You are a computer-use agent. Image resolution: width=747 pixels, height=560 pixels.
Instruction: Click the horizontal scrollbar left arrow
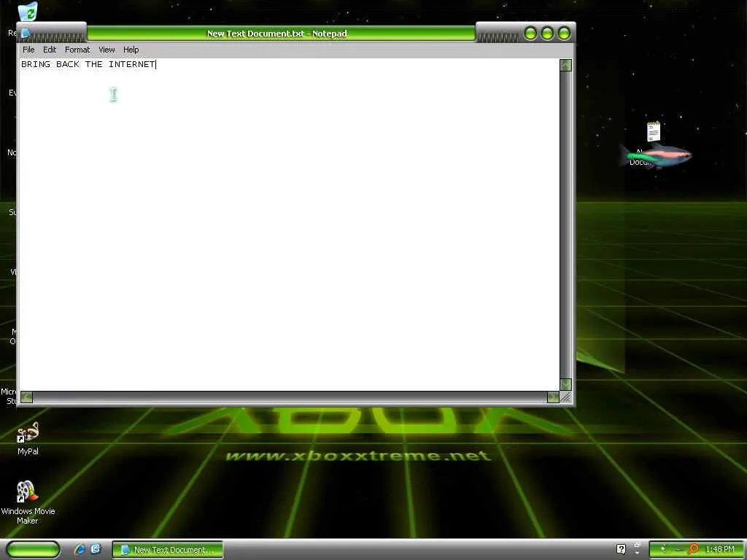tap(27, 397)
